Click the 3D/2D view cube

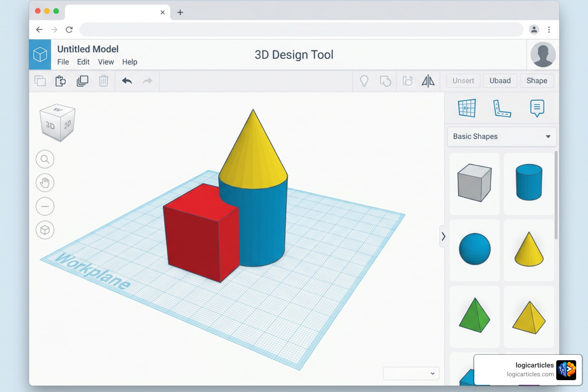pos(57,122)
